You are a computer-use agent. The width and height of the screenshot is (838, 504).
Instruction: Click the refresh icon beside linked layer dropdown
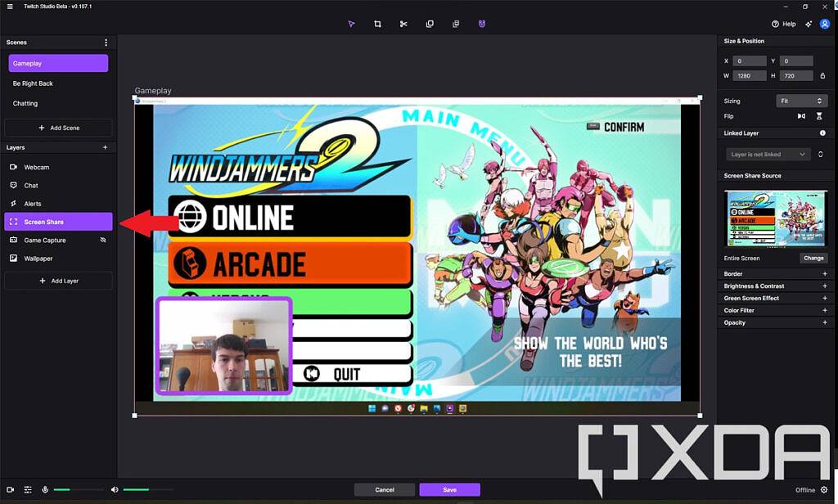[821, 155]
